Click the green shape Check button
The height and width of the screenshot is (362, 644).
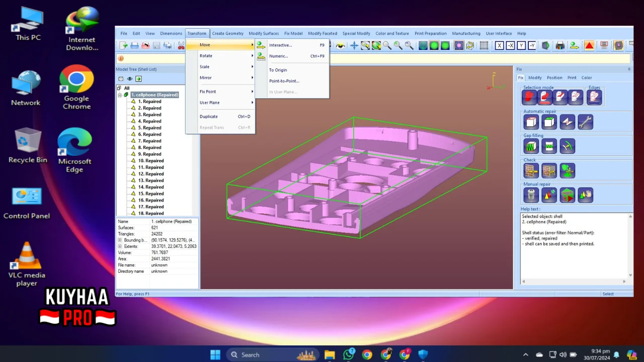(x=567, y=171)
